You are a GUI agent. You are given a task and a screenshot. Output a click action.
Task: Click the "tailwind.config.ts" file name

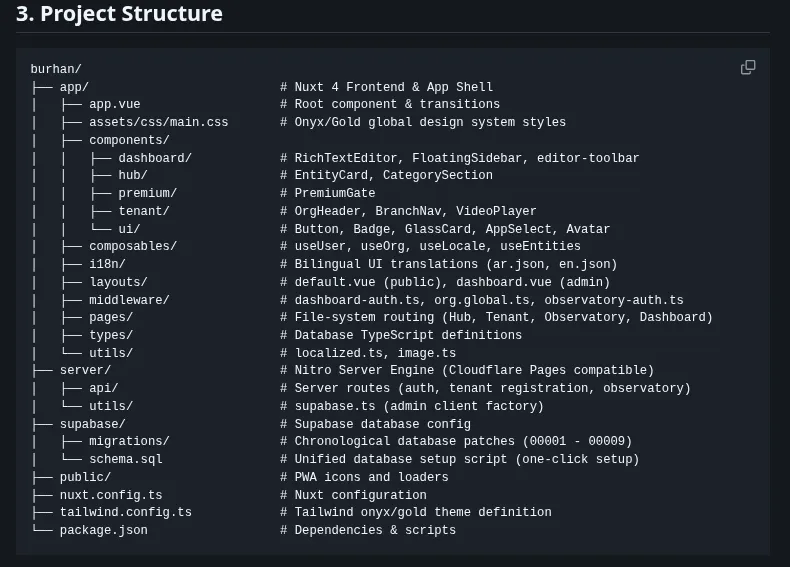[x=125, y=513]
